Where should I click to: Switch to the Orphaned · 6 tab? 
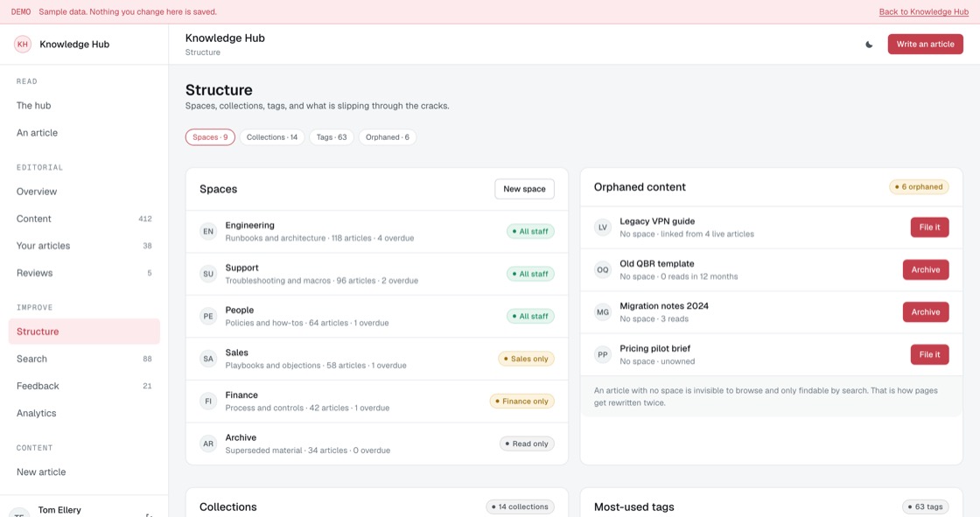point(388,137)
